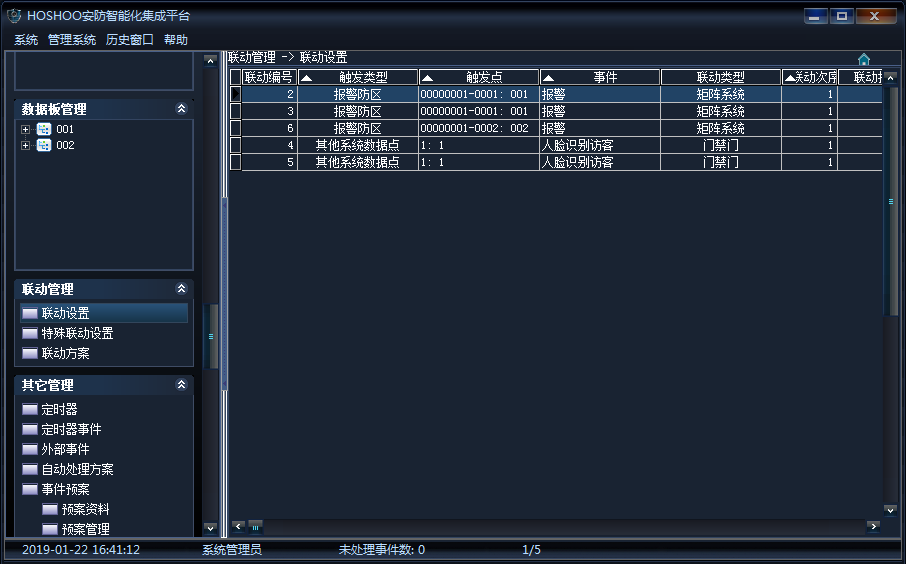Open 预案管理 in the sidebar

(x=85, y=530)
